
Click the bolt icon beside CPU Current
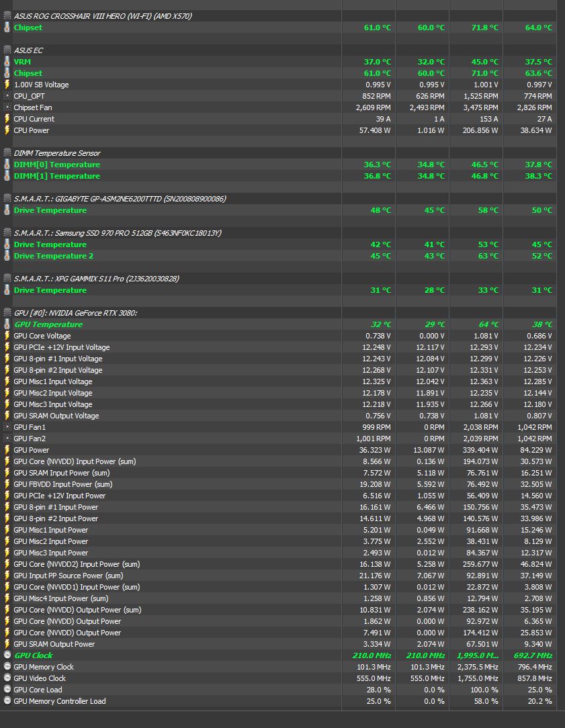[7, 119]
